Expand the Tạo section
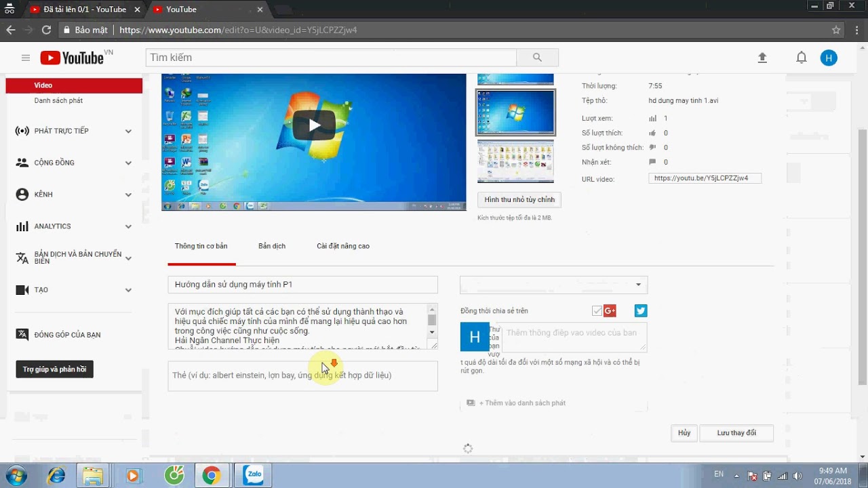The width and height of the screenshot is (868, 488). tap(128, 290)
